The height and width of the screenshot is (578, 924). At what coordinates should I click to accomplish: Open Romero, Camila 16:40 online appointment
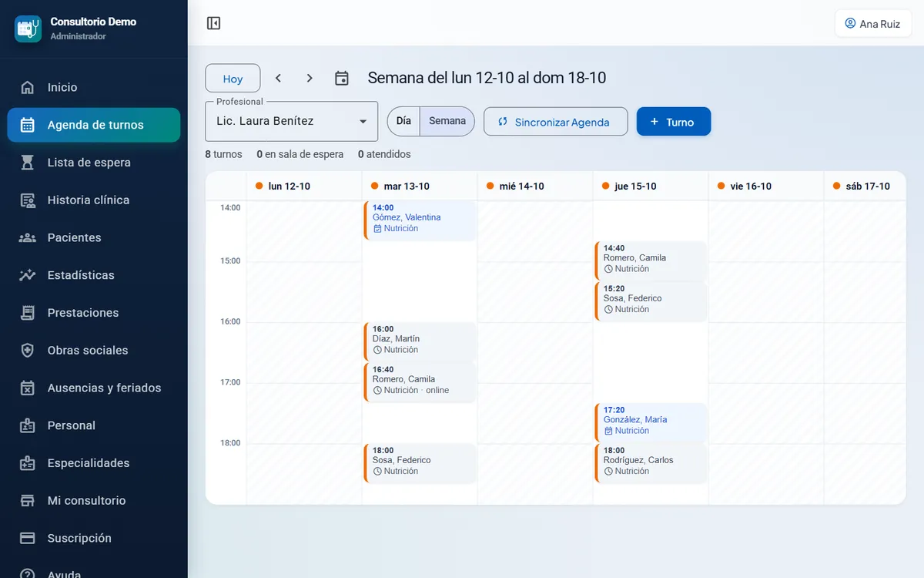[420, 382]
